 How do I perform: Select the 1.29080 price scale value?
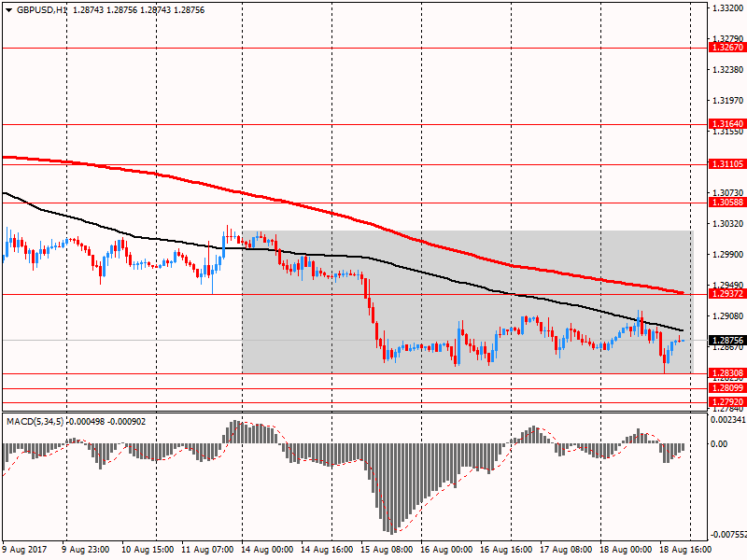(728, 316)
